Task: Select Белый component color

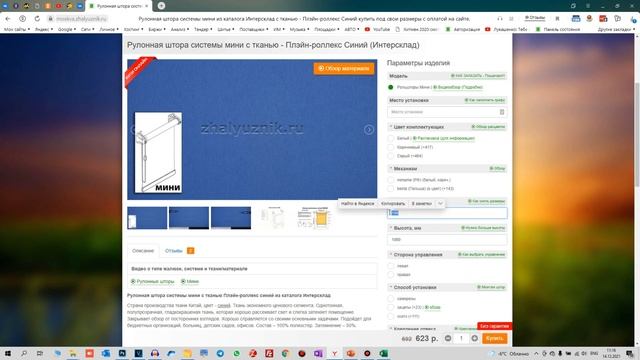Action: [391, 138]
